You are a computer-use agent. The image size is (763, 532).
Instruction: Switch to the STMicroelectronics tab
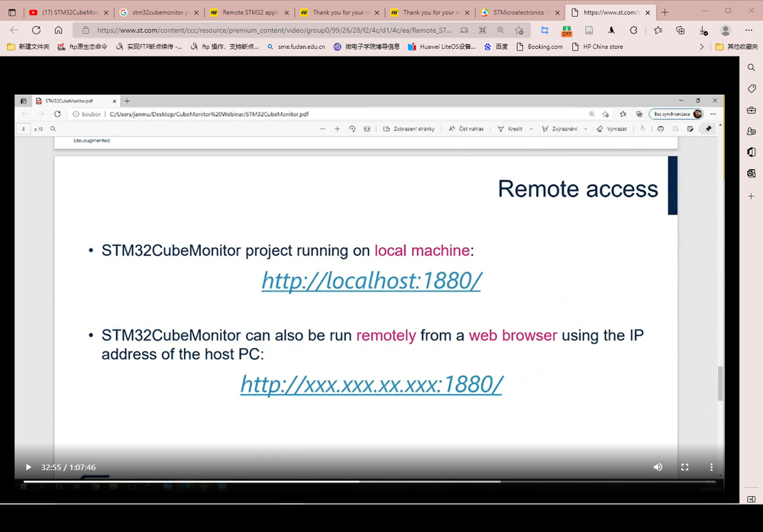(x=519, y=13)
